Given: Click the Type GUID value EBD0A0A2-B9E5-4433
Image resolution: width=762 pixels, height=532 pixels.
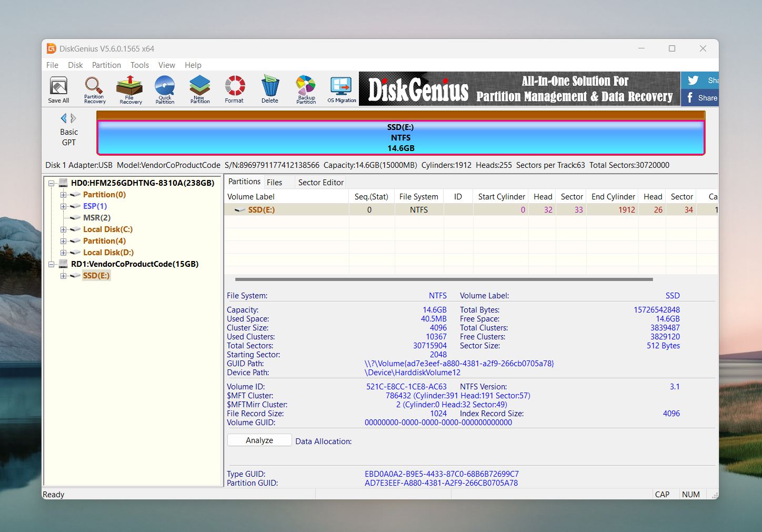Looking at the screenshot, I should click(x=442, y=474).
